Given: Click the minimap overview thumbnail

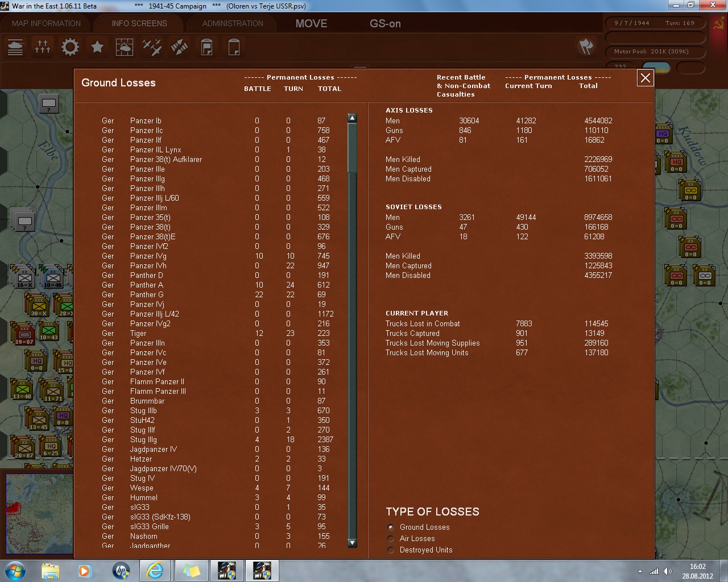Looking at the screenshot, I should 40,514.
